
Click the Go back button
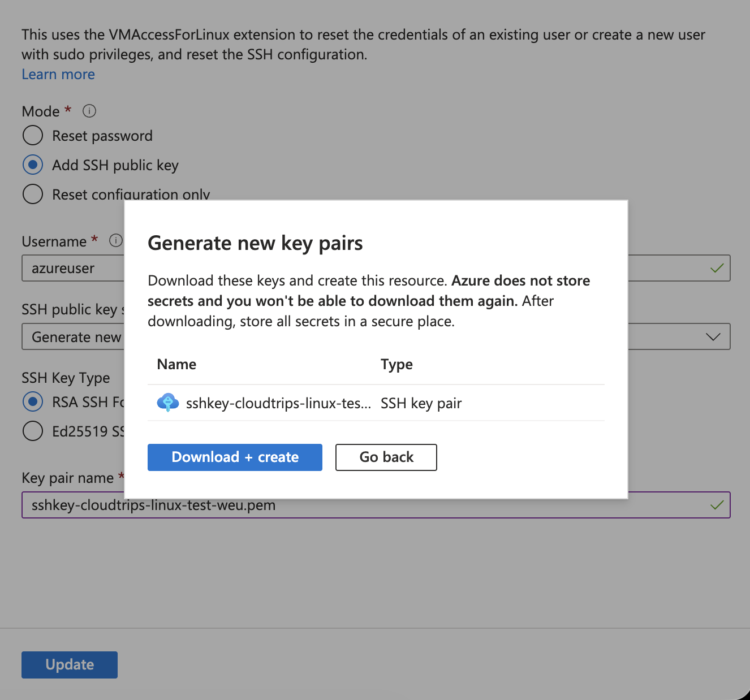(386, 457)
